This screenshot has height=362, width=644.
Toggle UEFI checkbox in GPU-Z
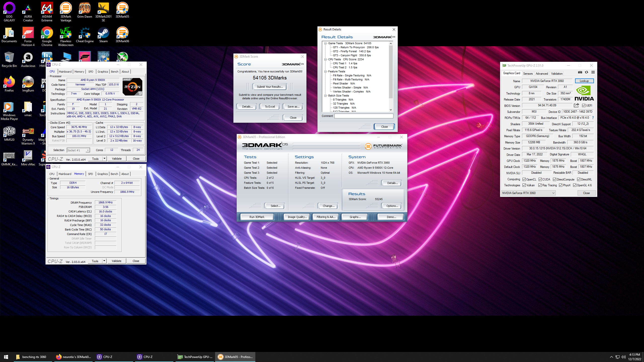584,106
